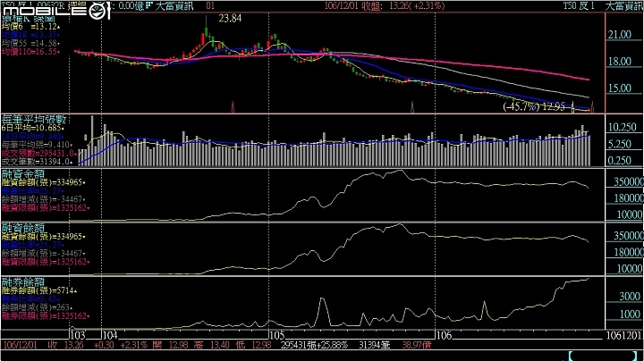The image size is (644, 361).
Task: Select the 295431張+25.88% volume entry
Action: pos(315,346)
